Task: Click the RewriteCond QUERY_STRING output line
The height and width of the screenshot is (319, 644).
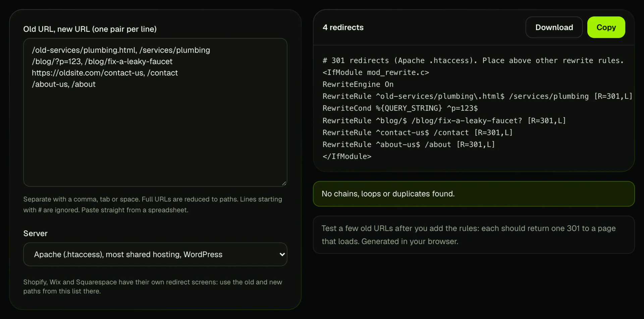Action: click(400, 108)
